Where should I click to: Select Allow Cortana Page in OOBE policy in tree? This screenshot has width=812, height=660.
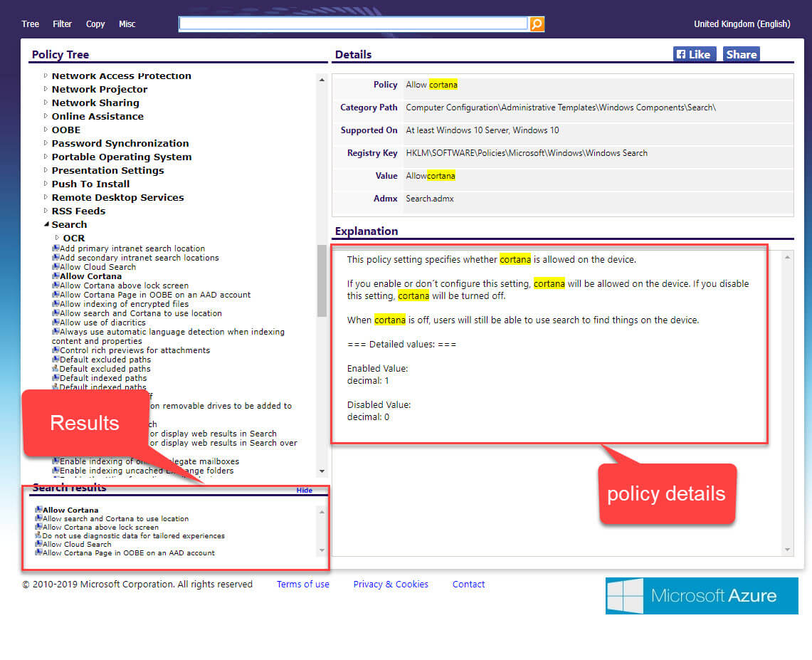(155, 295)
